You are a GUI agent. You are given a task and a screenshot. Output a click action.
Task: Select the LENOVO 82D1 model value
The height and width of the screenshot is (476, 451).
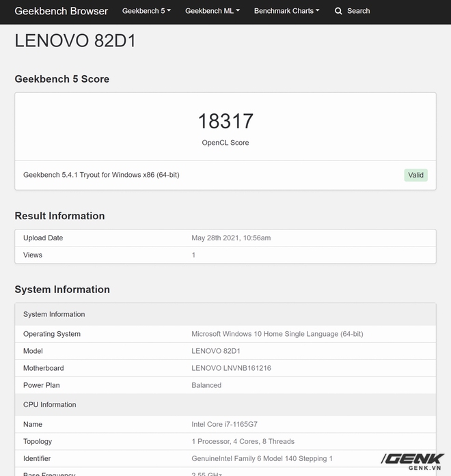[x=216, y=351]
